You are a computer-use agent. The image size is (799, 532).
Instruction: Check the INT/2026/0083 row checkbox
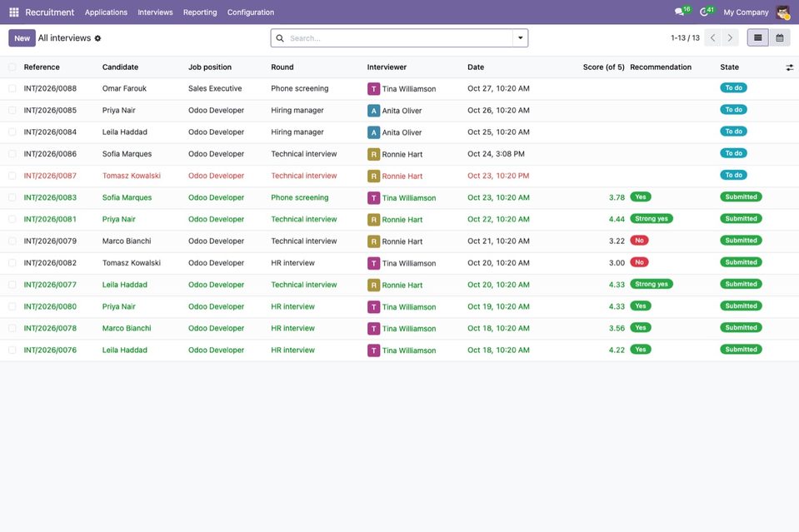[x=12, y=197]
